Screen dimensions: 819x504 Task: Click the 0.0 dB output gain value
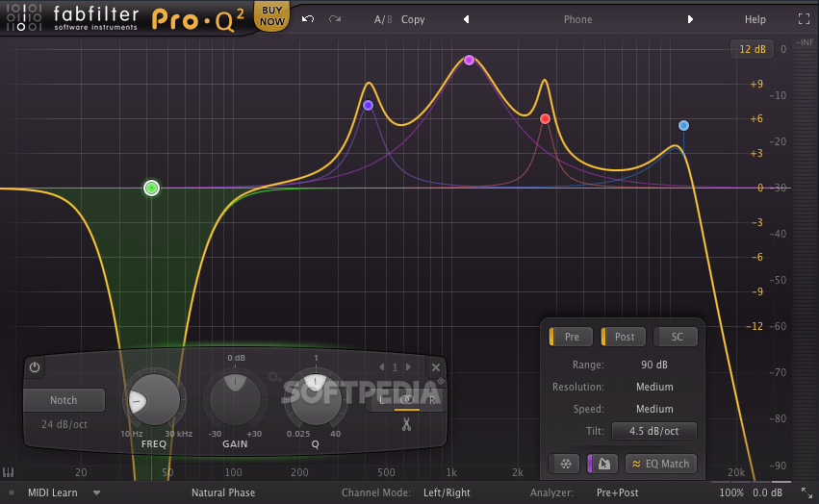click(x=767, y=492)
